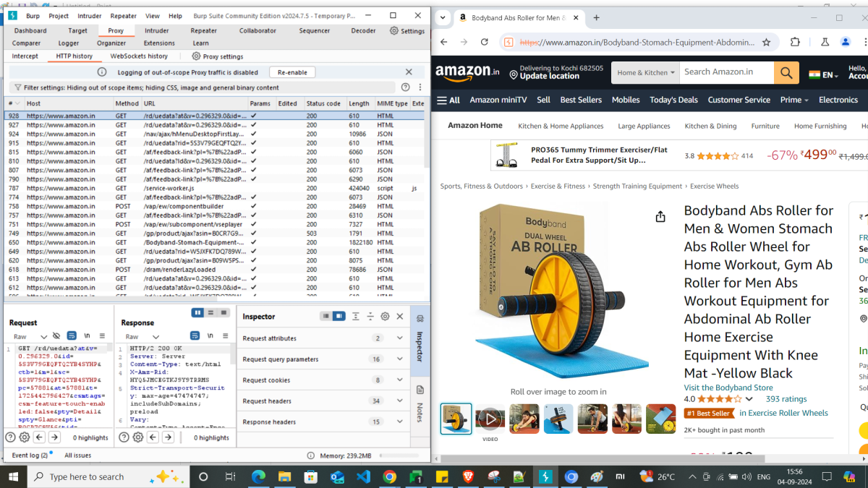
Task: Click Request search help icon
Action: coord(10,437)
